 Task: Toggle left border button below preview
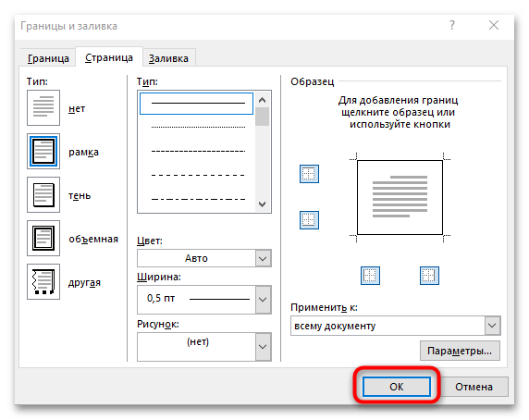coord(370,276)
